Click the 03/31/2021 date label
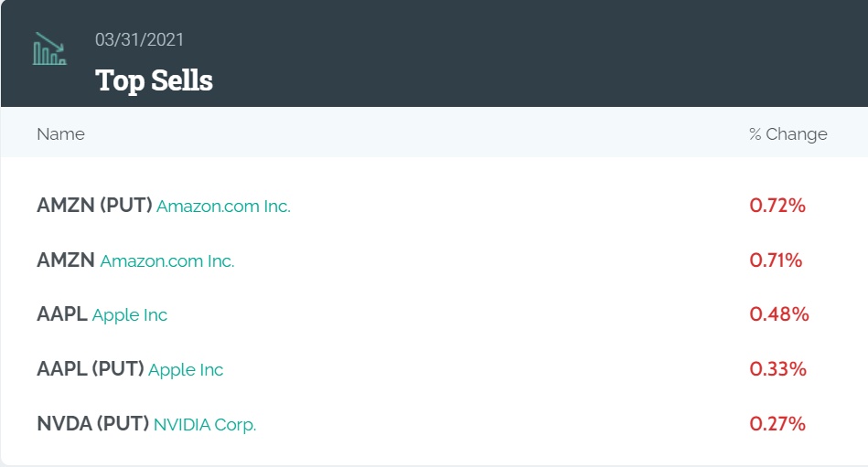This screenshot has height=467, width=868. [139, 39]
